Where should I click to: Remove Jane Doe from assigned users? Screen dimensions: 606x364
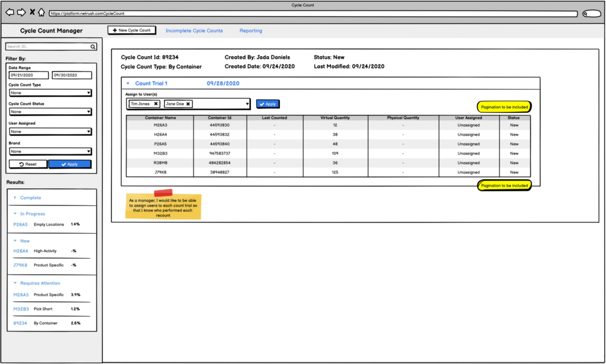(x=188, y=104)
